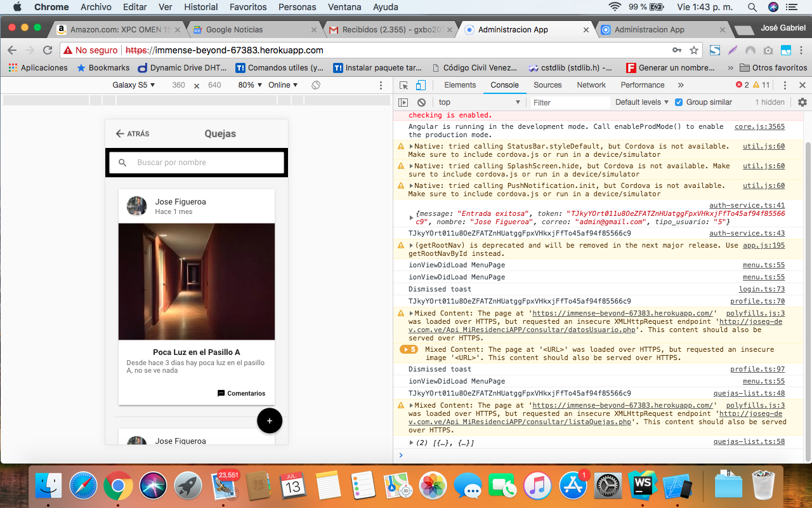Click the inspect element picker icon
The image size is (812, 508).
pos(403,85)
